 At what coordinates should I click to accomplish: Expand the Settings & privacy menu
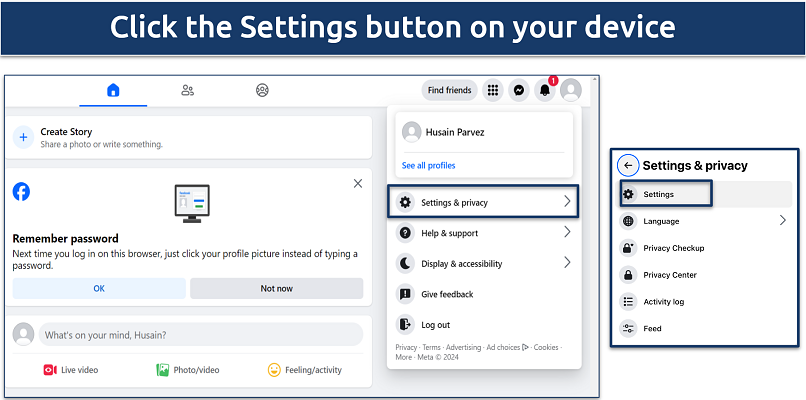pyautogui.click(x=484, y=202)
